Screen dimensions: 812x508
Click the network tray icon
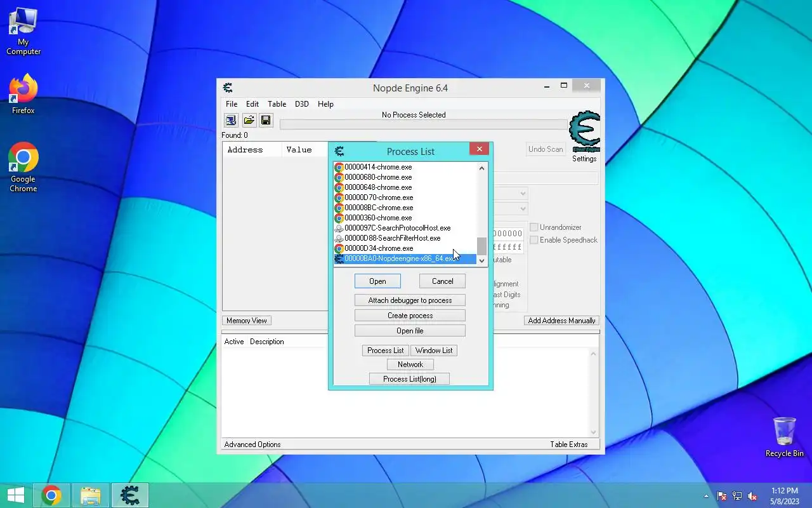737,496
